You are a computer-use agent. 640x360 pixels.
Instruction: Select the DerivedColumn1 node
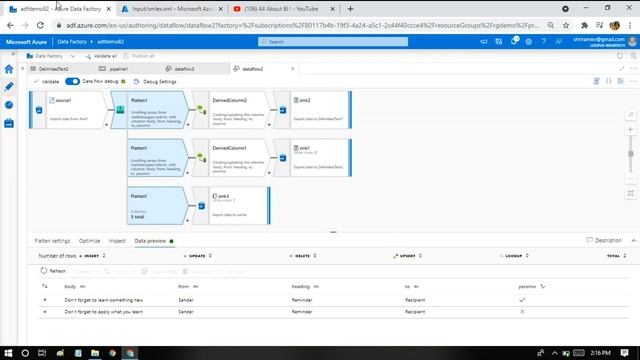(x=239, y=158)
